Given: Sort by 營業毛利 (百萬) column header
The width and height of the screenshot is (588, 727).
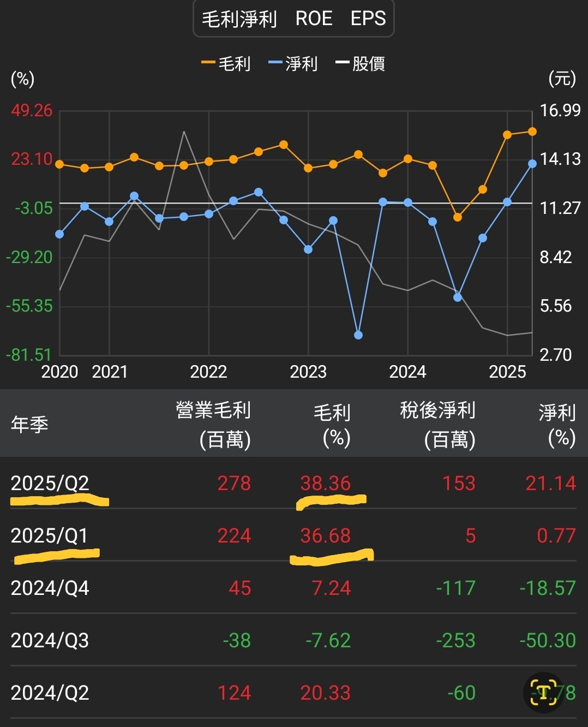Looking at the screenshot, I should pos(213,424).
